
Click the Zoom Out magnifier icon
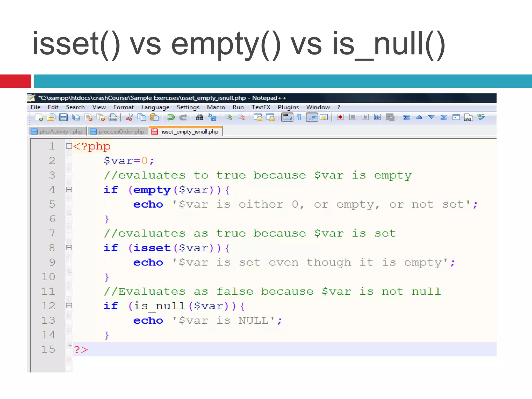click(241, 117)
